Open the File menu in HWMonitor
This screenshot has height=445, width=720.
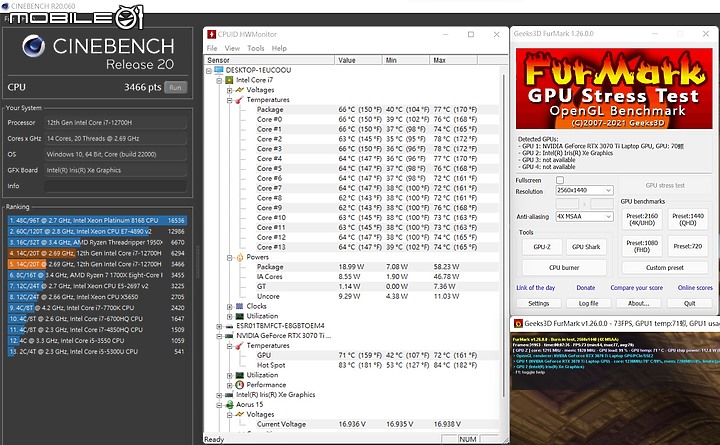click(x=212, y=48)
